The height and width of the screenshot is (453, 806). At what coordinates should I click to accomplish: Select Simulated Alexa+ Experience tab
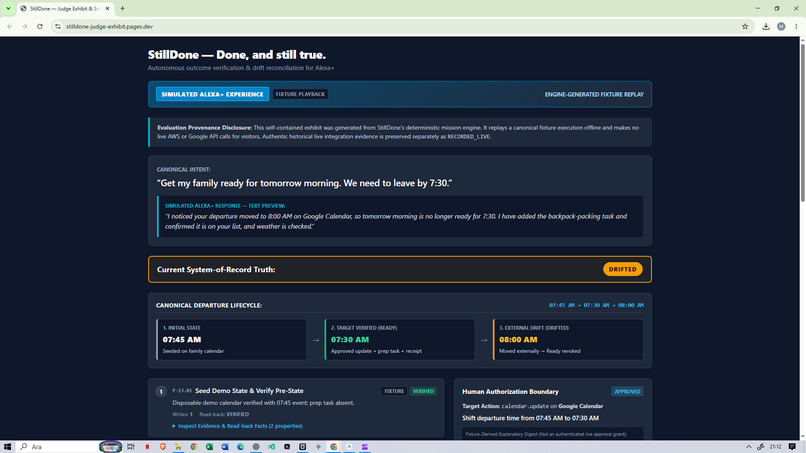tap(212, 94)
